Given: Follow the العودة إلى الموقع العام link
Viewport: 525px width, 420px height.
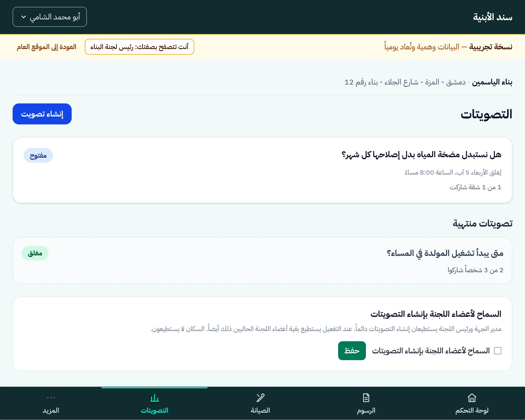Looking at the screenshot, I should [x=46, y=47].
